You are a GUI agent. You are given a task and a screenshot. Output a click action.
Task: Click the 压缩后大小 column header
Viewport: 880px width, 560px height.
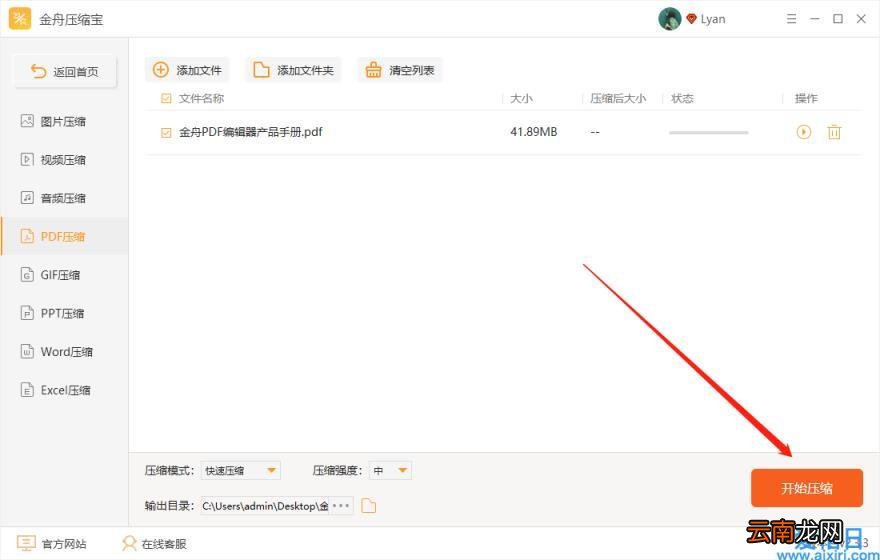point(618,99)
